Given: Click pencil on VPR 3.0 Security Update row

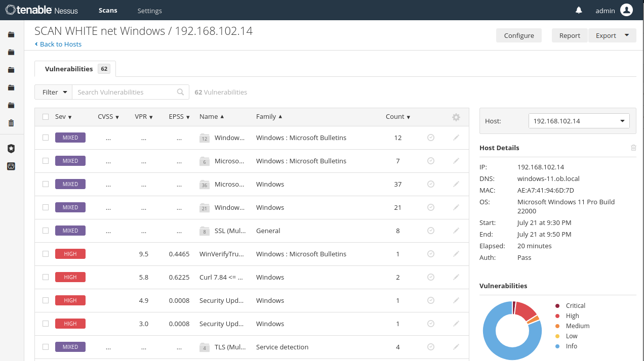Looking at the screenshot, I should (x=456, y=324).
